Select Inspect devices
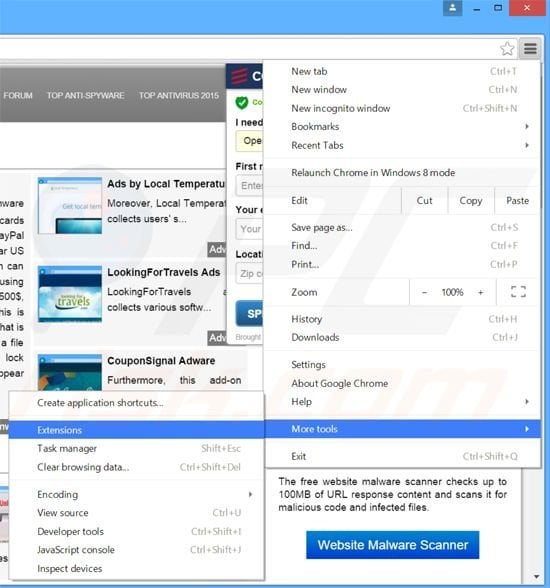 pos(136,568)
